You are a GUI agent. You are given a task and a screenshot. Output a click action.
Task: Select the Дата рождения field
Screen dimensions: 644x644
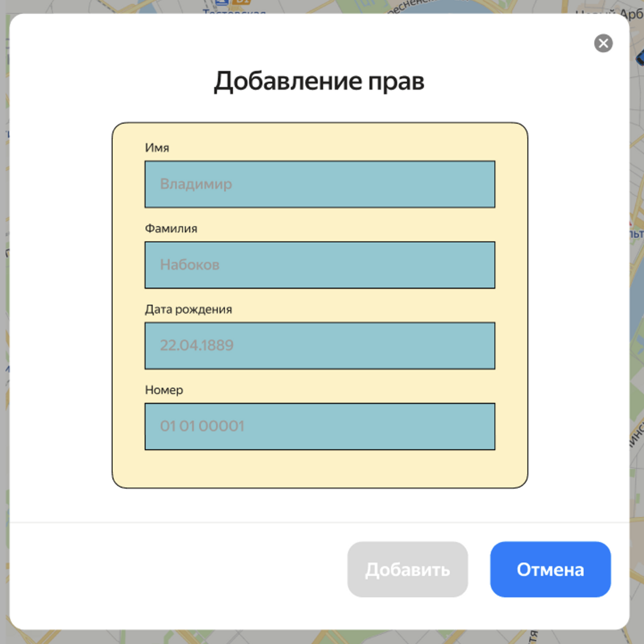coord(320,346)
